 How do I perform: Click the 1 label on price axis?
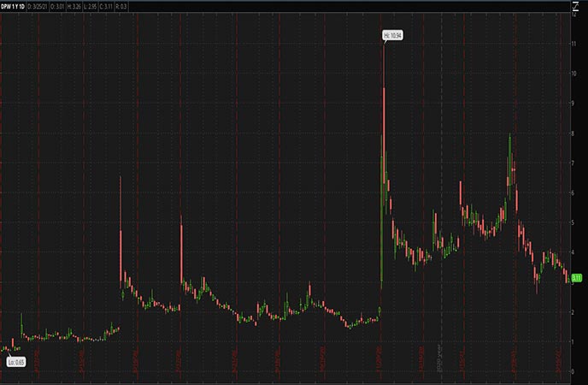(573, 341)
